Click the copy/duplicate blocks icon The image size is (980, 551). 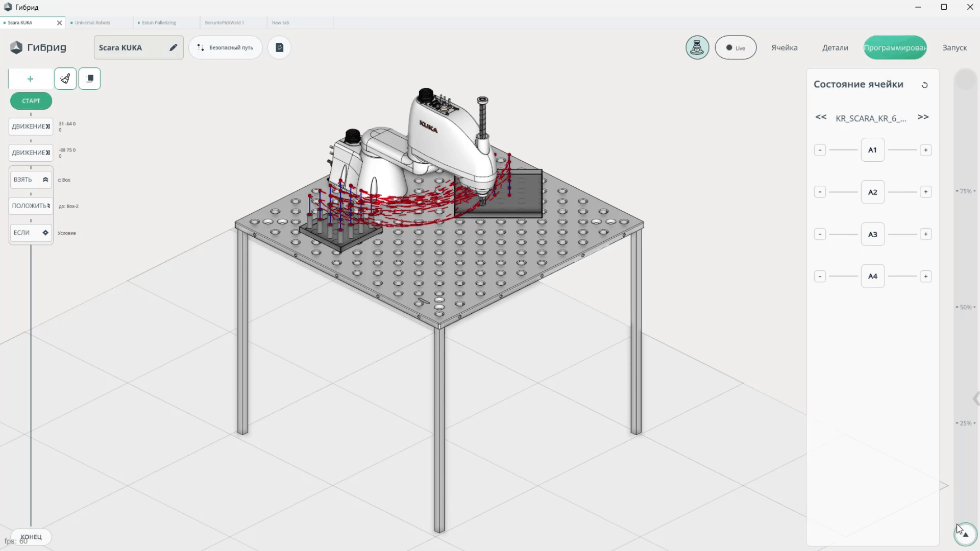coord(90,79)
